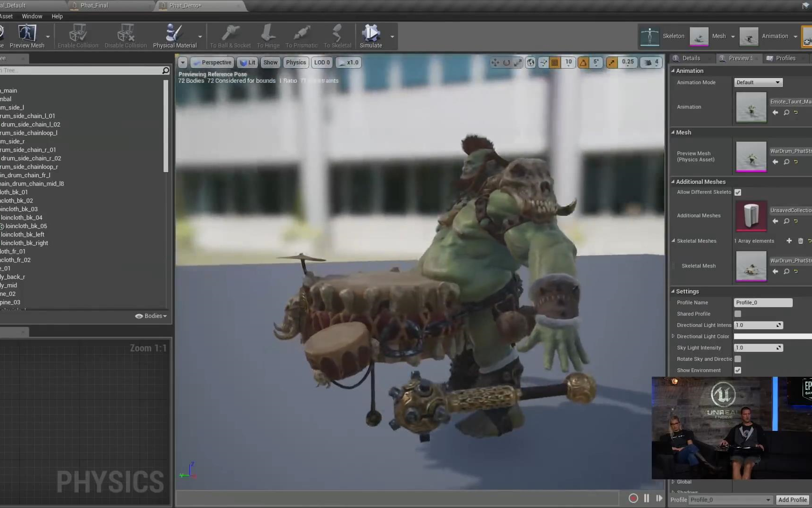
Task: Click the Add Profile button
Action: coord(793,500)
